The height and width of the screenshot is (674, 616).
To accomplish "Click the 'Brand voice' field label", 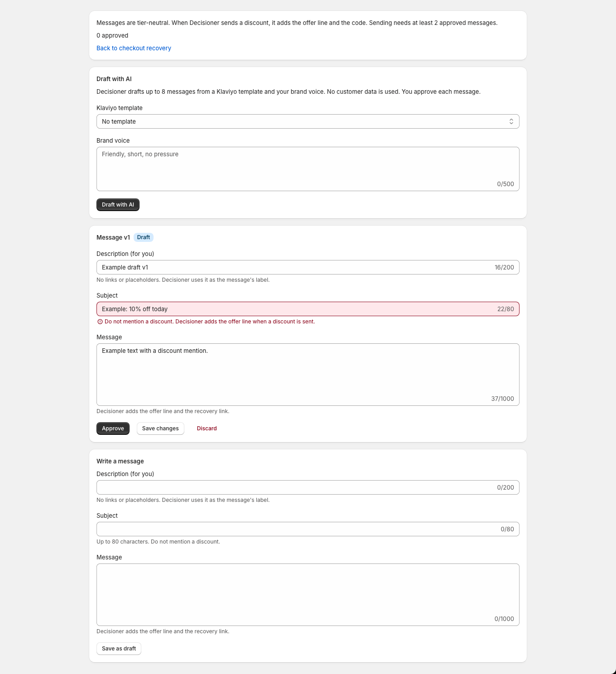I will (x=113, y=140).
